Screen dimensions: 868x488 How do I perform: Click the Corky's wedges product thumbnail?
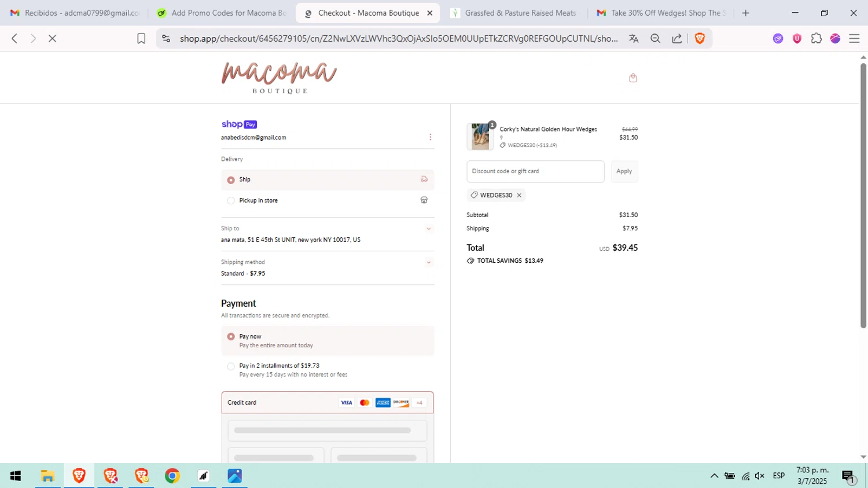(x=480, y=137)
